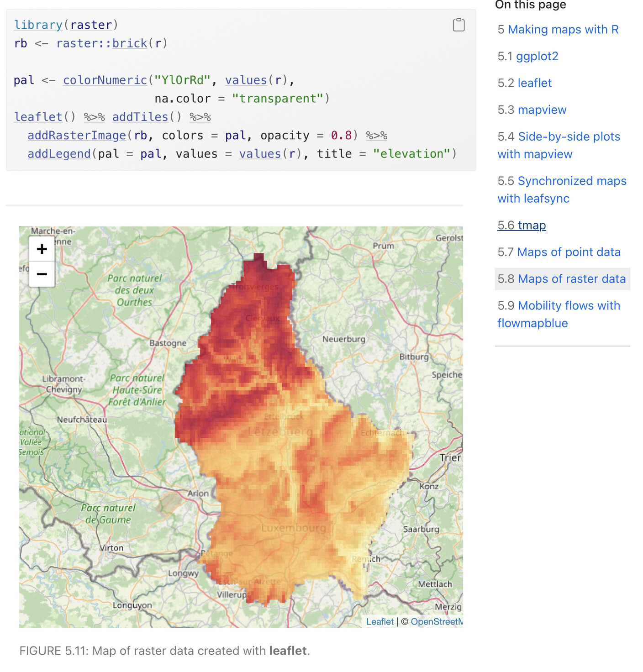Open the addLegend function link

pyautogui.click(x=58, y=154)
